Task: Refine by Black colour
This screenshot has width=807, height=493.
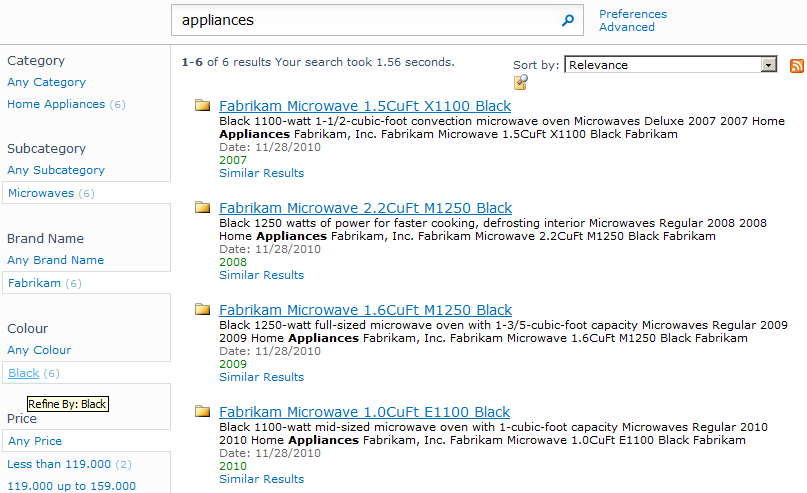Action: click(24, 373)
